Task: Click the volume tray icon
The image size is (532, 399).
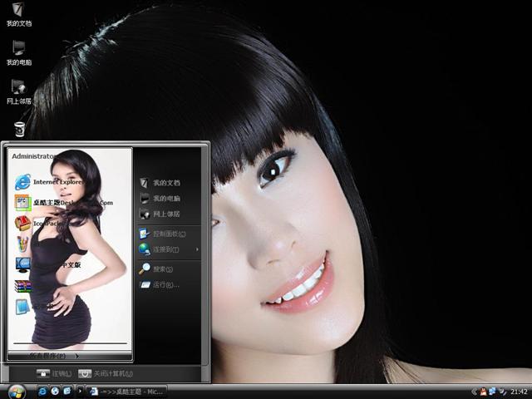Action: click(x=502, y=392)
